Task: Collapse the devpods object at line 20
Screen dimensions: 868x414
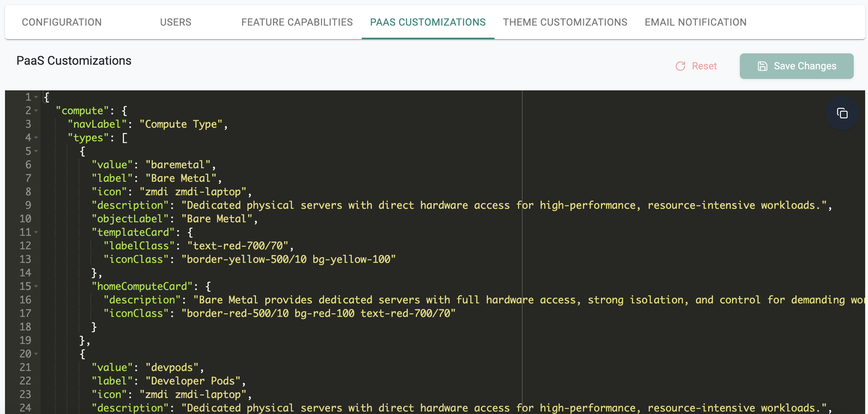Action: pyautogui.click(x=36, y=354)
